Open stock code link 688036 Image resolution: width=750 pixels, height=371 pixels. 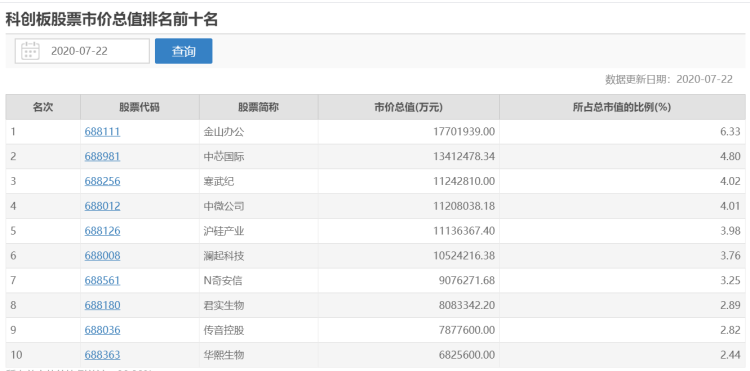coord(102,330)
